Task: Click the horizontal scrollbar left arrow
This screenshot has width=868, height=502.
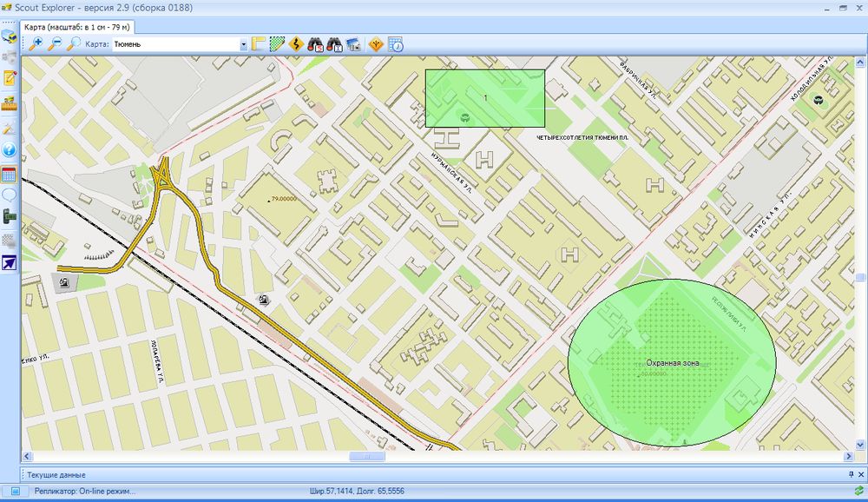Action: (27, 457)
